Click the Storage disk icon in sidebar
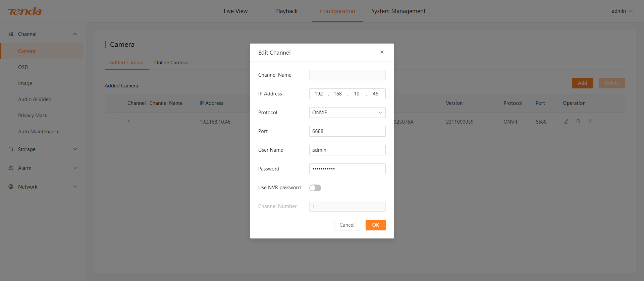644x281 pixels. (11, 149)
